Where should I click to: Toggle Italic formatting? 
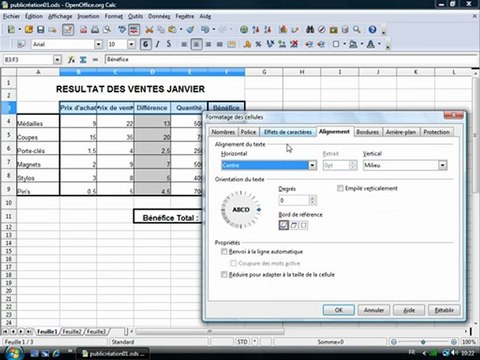[157, 44]
